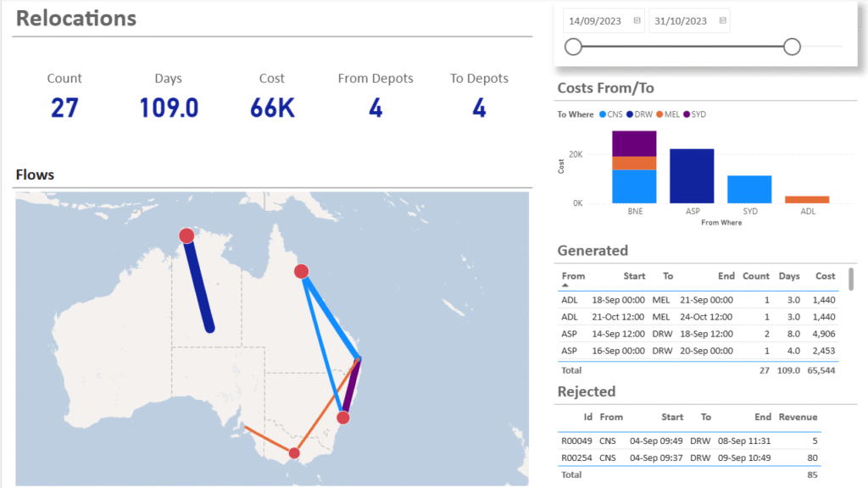Screen dimensions: 868x488
Task: Sort Generated table by Cost column header
Action: click(825, 276)
